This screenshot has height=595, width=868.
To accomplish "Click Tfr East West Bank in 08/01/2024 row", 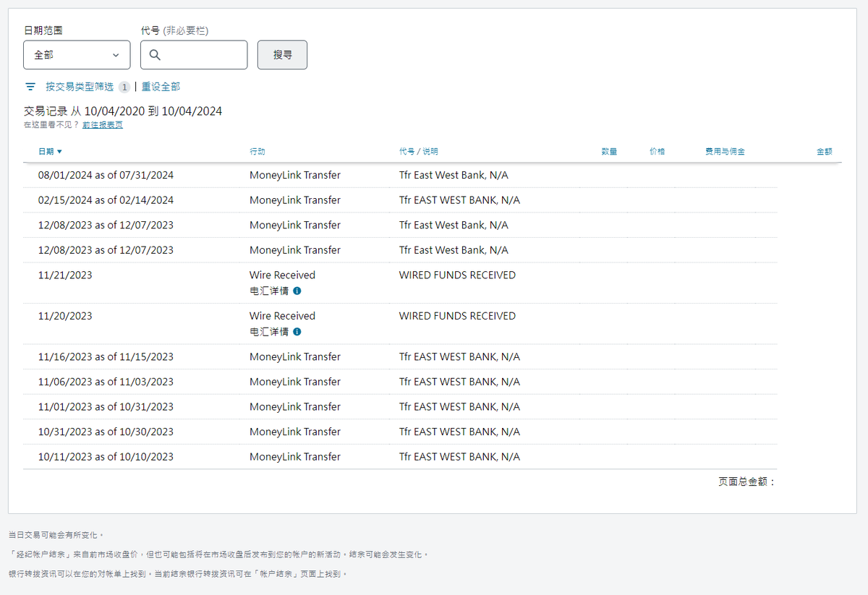I will click(454, 175).
